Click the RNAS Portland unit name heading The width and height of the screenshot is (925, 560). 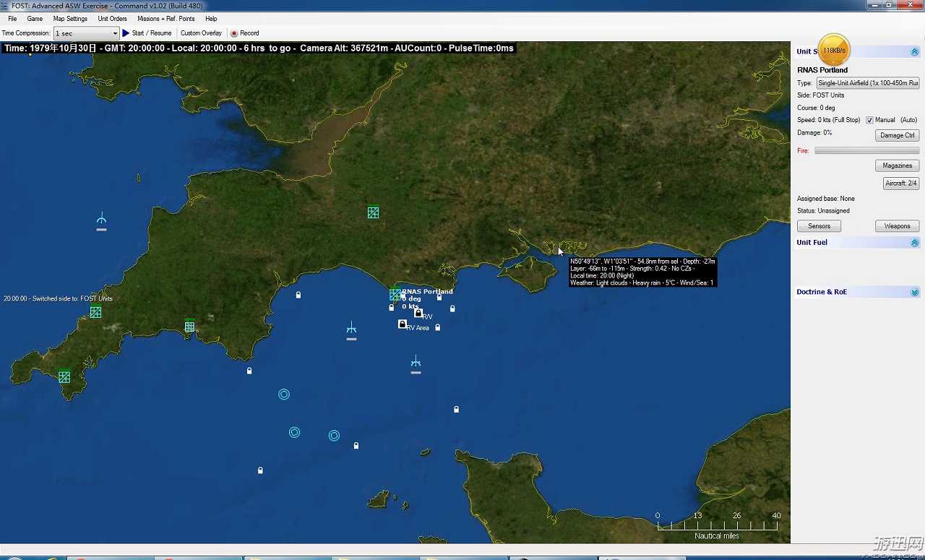[x=822, y=70]
